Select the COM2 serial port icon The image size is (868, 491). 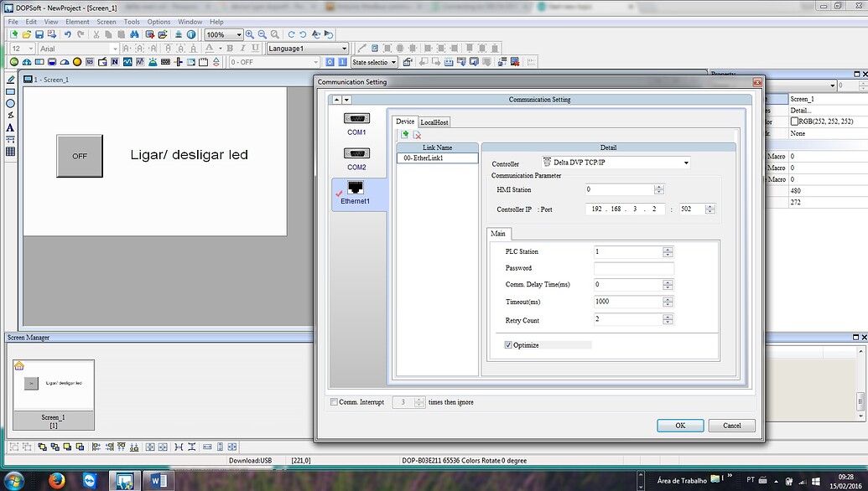tap(356, 154)
